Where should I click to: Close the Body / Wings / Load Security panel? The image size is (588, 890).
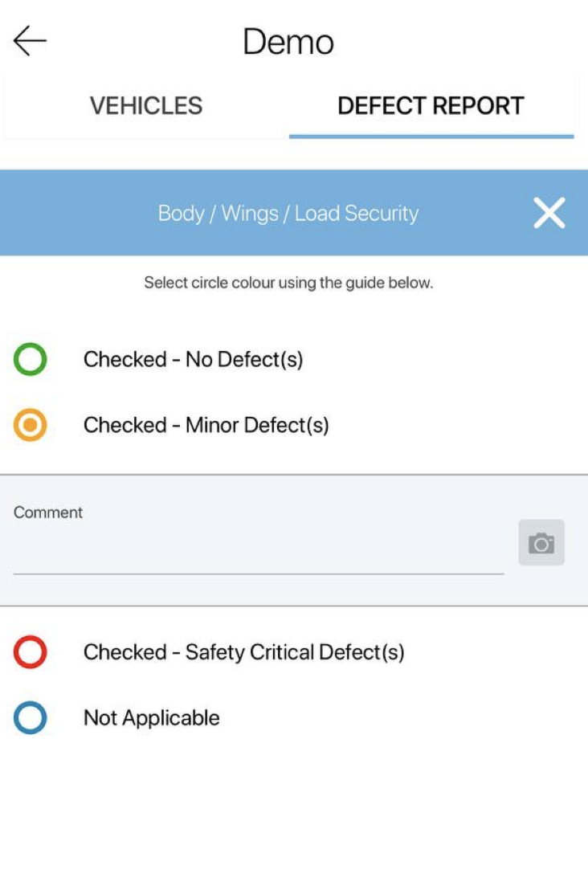[x=549, y=213]
